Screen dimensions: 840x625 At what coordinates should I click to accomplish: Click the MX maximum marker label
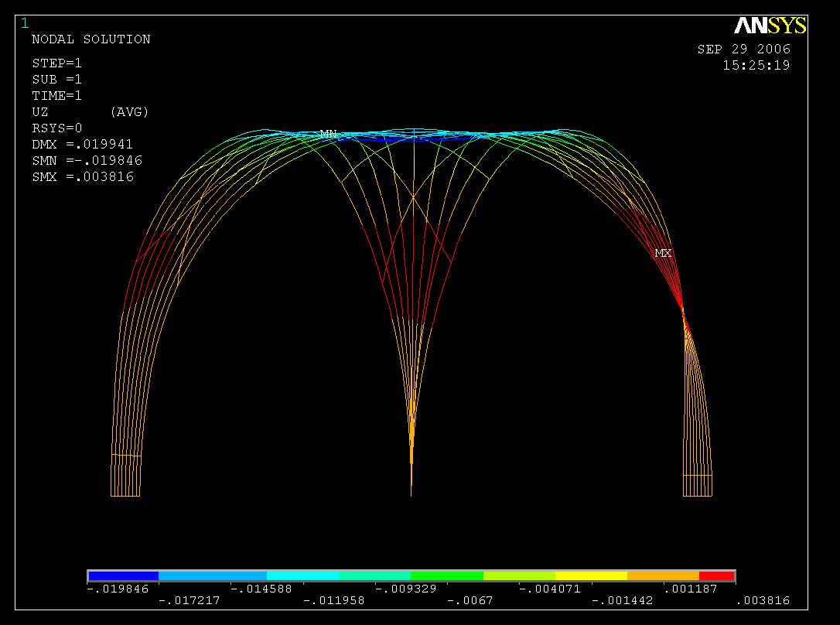[663, 253]
